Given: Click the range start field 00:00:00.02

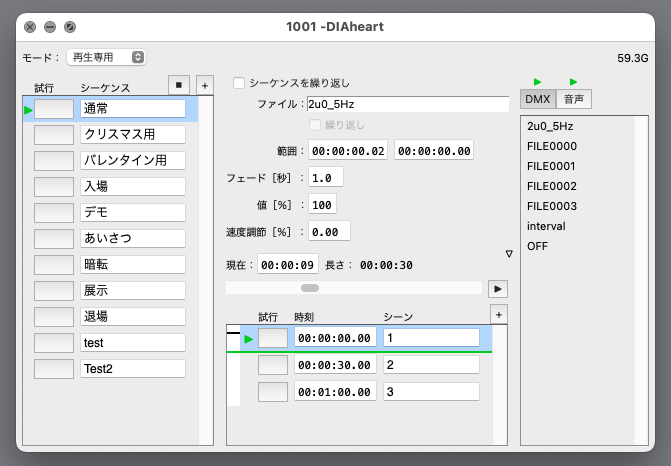Looking at the screenshot, I should tap(348, 150).
